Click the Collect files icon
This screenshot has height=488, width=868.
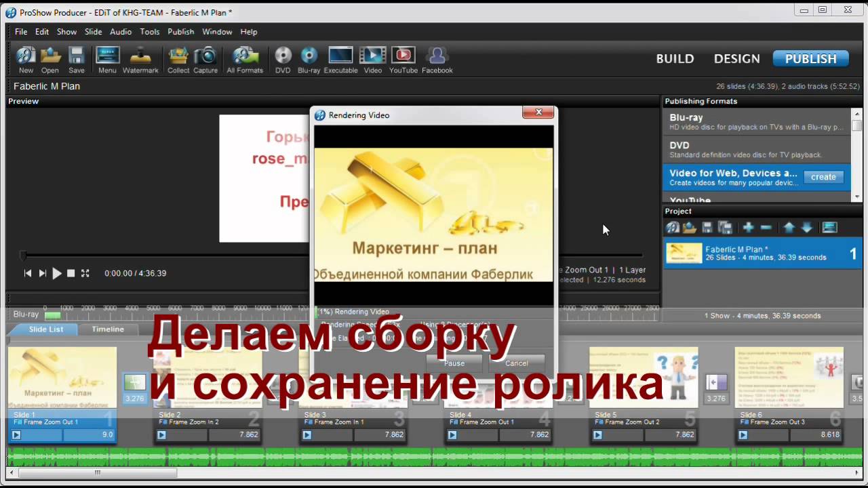pyautogui.click(x=178, y=60)
